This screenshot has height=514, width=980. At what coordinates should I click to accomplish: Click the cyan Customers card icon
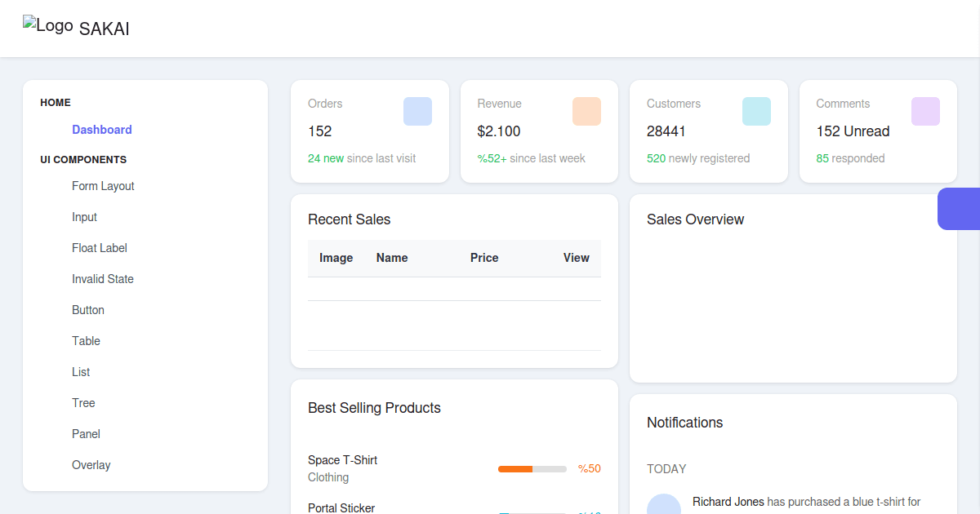[x=756, y=112]
